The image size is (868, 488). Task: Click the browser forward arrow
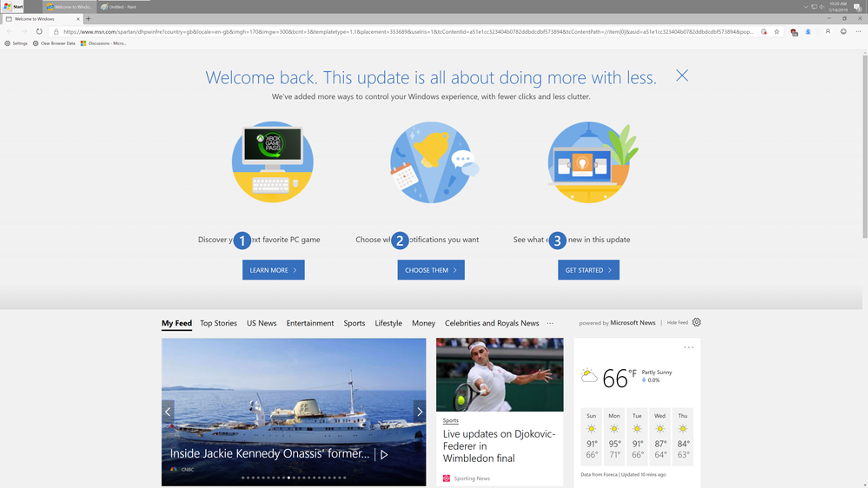pyautogui.click(x=23, y=31)
